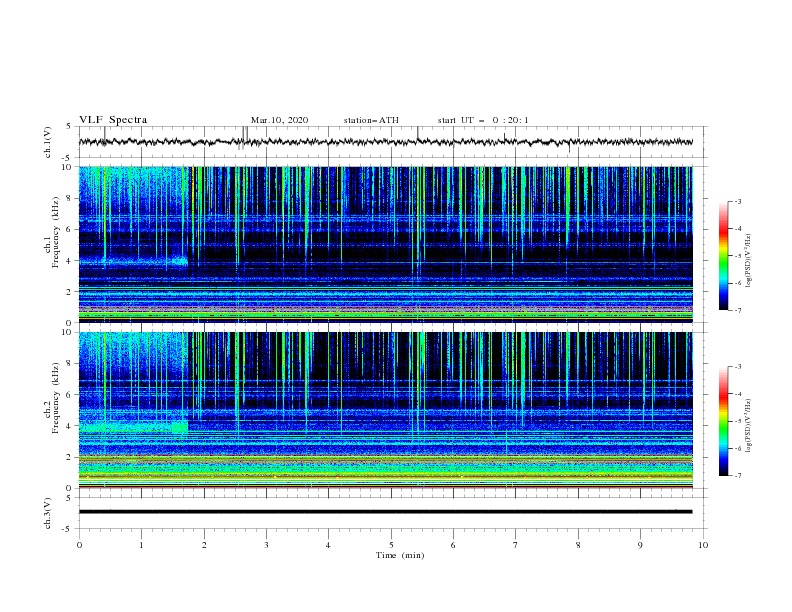Click the time axis tick label "10"
The height and width of the screenshot is (612, 792).
703,545
